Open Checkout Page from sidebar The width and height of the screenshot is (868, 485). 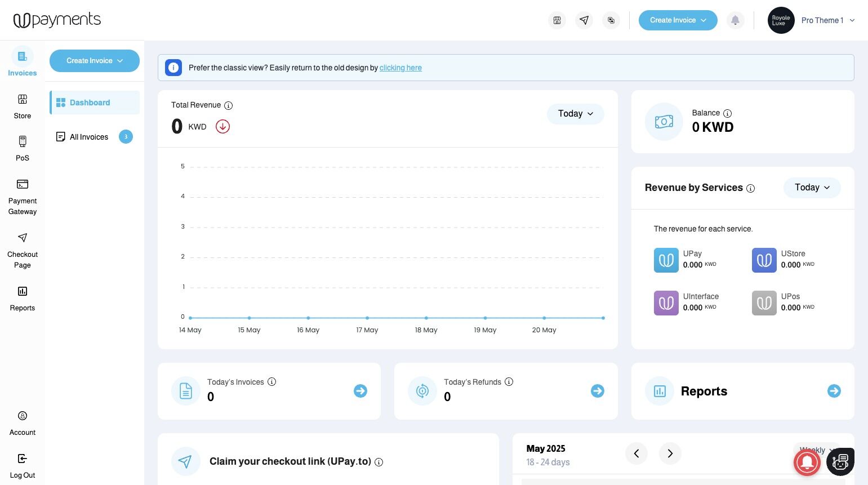[x=23, y=251]
